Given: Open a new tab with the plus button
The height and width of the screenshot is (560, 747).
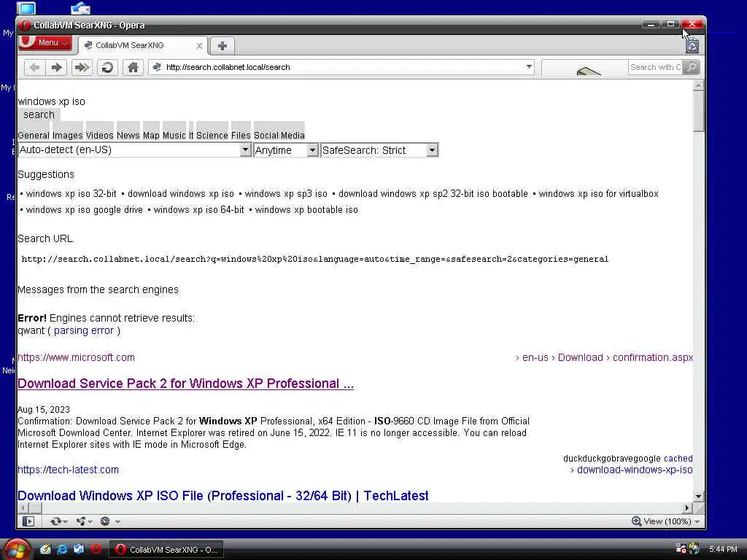Looking at the screenshot, I should coord(222,46).
